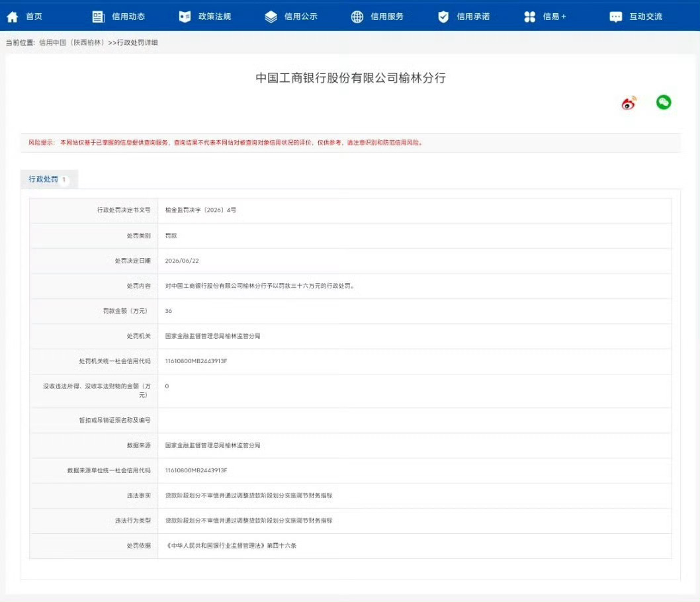Click the 政策法规 book icon
The height and width of the screenshot is (602, 700).
(185, 17)
